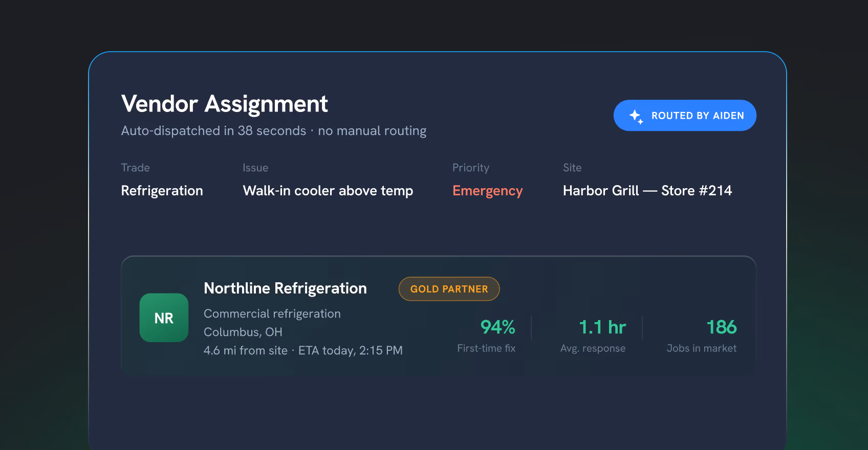This screenshot has height=450, width=868.
Task: Click the Emergency priority value
Action: [488, 191]
